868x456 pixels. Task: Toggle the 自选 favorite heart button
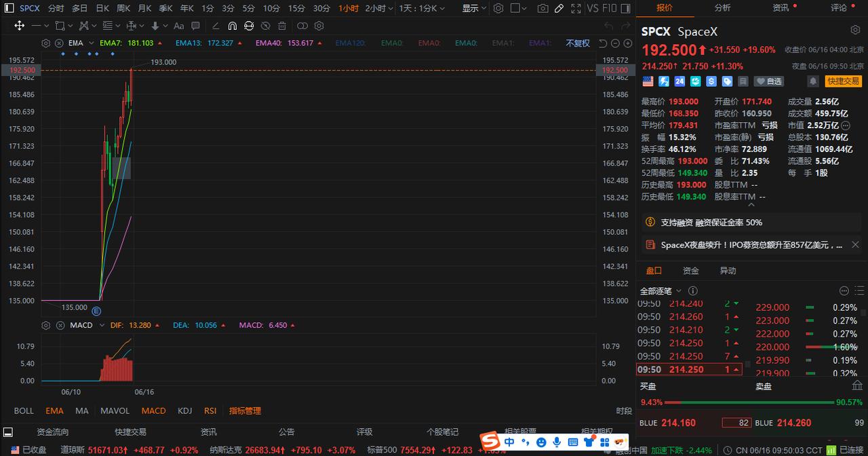(769, 81)
